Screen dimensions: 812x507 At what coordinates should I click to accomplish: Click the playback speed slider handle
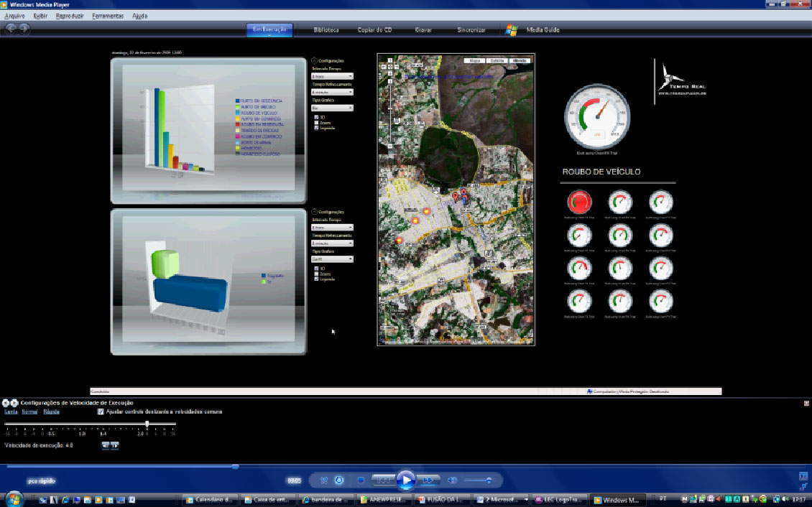click(147, 424)
